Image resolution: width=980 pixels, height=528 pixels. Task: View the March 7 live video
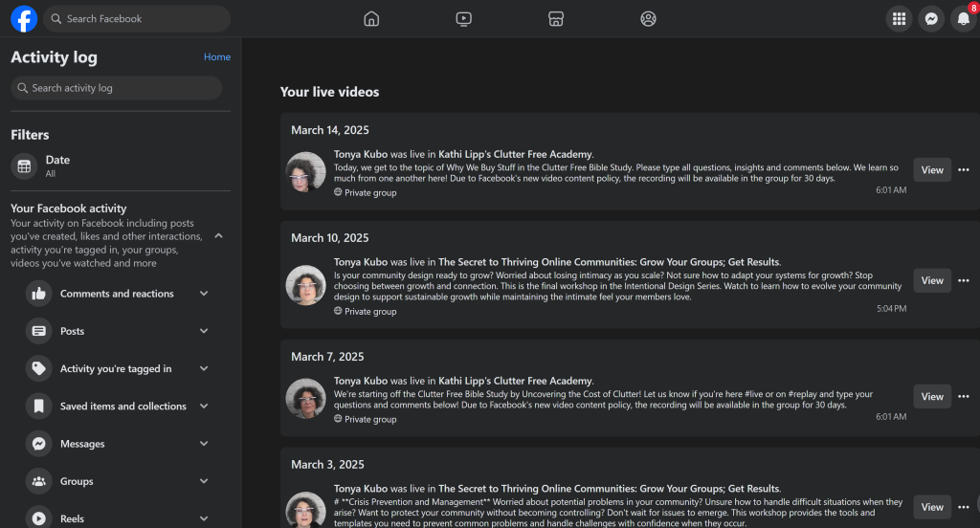pos(932,396)
